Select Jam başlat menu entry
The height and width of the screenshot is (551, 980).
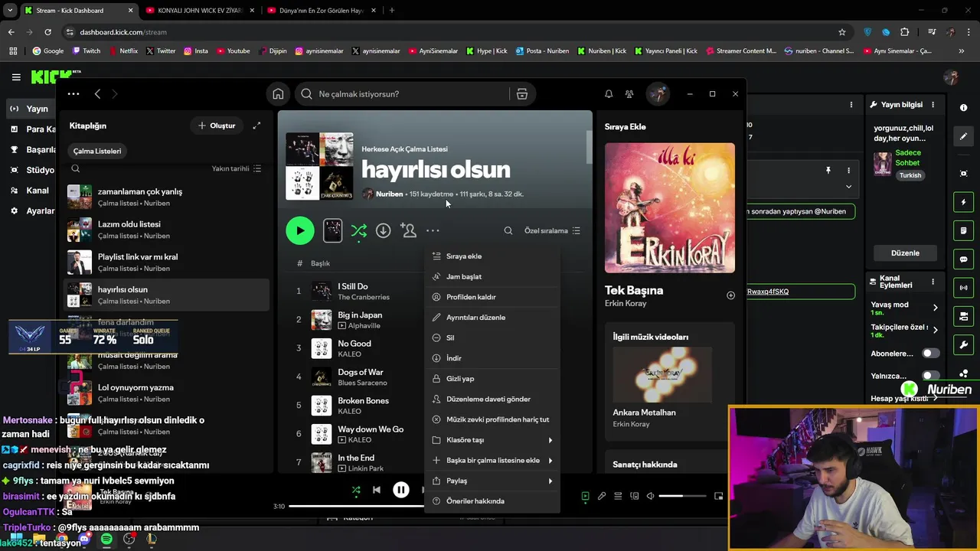493,277
